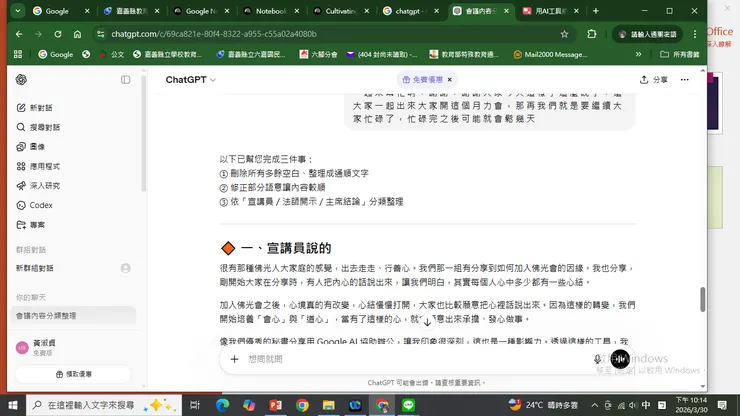
Task: Open the 所有書籤 all bookmarks folder
Action: tap(680, 54)
